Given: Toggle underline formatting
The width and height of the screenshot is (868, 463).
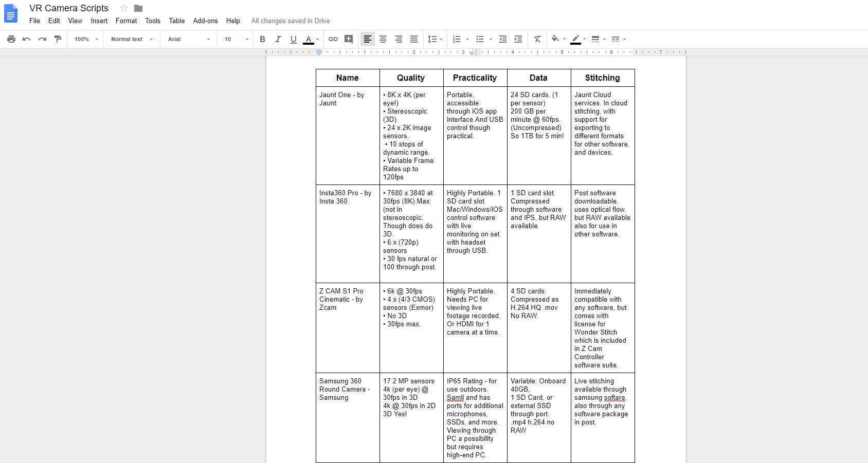Looking at the screenshot, I should (293, 39).
